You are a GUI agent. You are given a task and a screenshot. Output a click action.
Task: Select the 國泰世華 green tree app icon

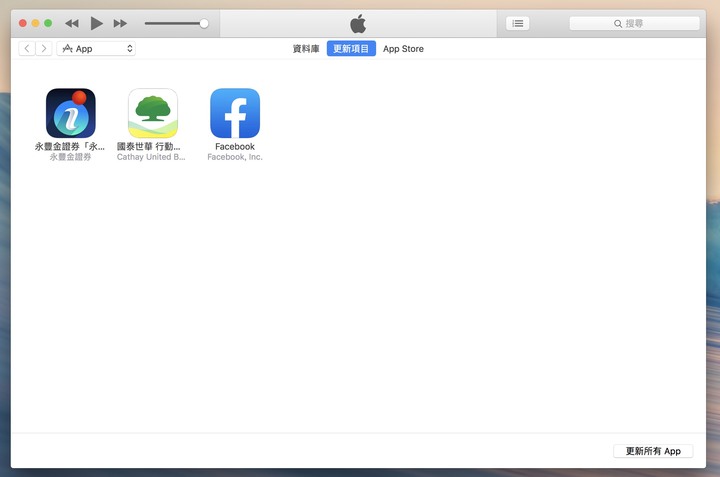[x=153, y=113]
